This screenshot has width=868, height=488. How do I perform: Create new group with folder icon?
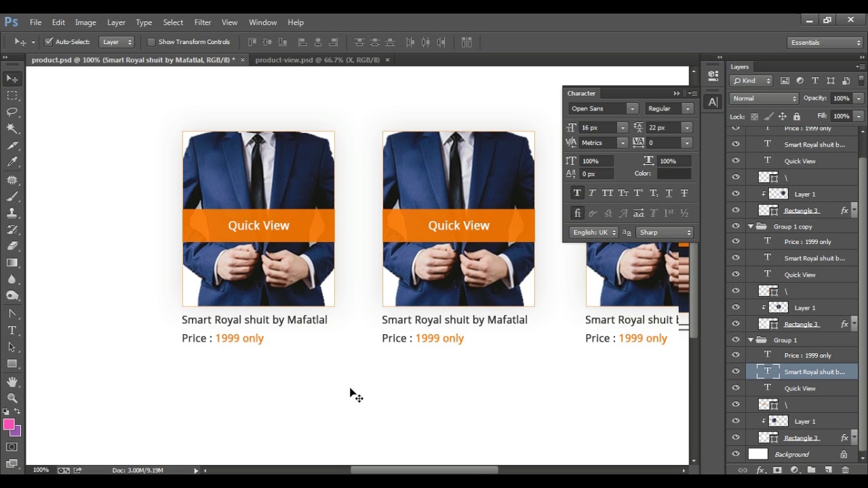pyautogui.click(x=811, y=470)
